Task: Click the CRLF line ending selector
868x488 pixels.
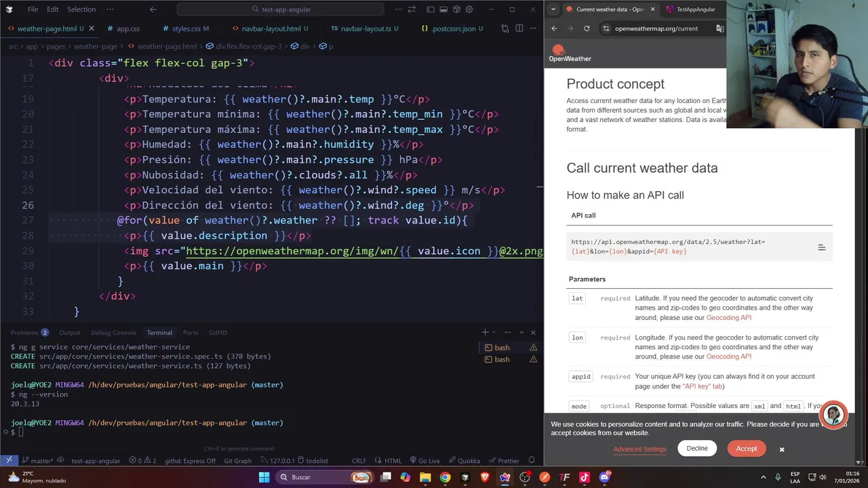Action: coord(359,461)
